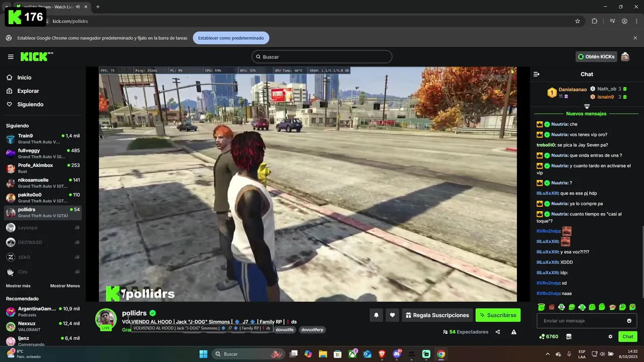Click Establecer como predeterminado button
The image size is (644, 362).
pos(231,38)
